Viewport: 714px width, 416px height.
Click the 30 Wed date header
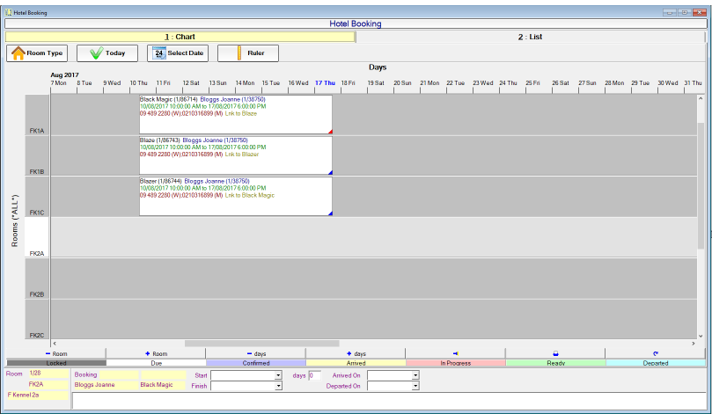tap(668, 83)
